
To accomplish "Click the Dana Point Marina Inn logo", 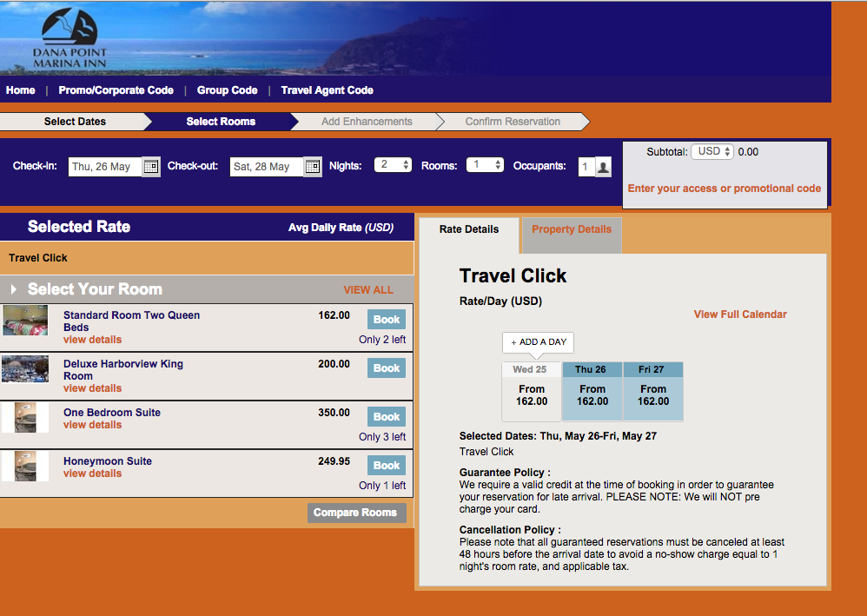I will (69, 41).
